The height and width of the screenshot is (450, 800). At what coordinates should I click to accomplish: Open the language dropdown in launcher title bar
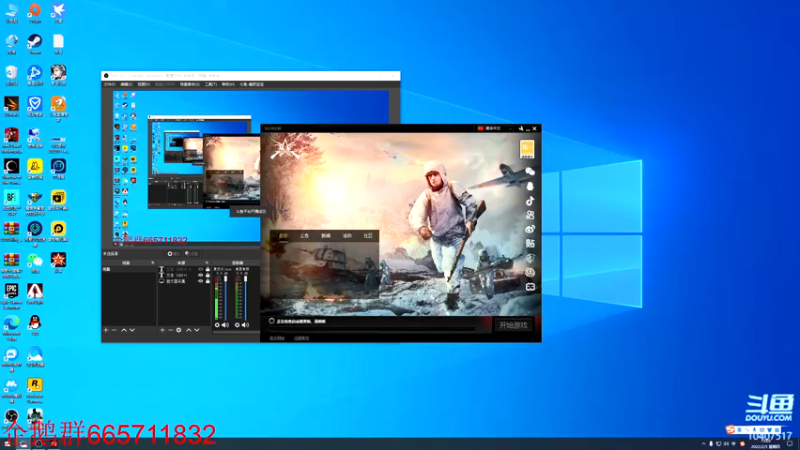coord(495,129)
